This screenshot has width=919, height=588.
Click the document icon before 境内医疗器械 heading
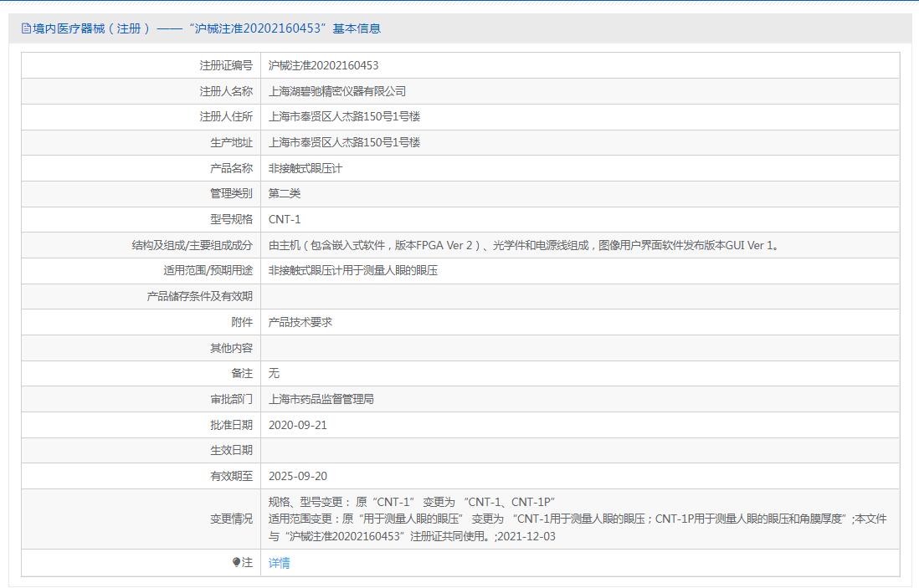pyautogui.click(x=26, y=28)
